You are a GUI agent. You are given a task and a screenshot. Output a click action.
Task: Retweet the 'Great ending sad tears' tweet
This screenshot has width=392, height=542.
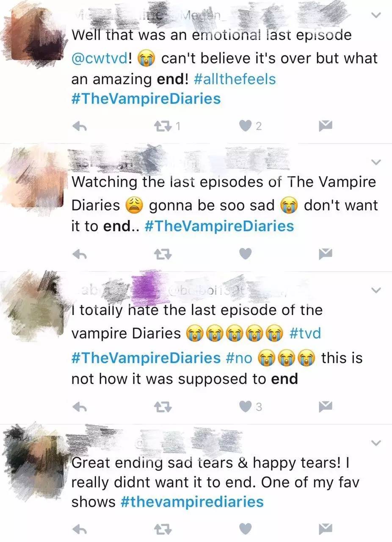[162, 528]
